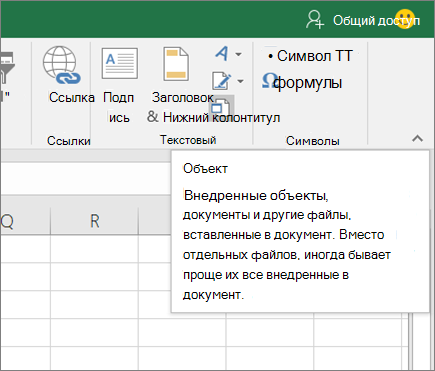Click the Omega symbol icon
The height and width of the screenshot is (371, 435).
pos(269,81)
